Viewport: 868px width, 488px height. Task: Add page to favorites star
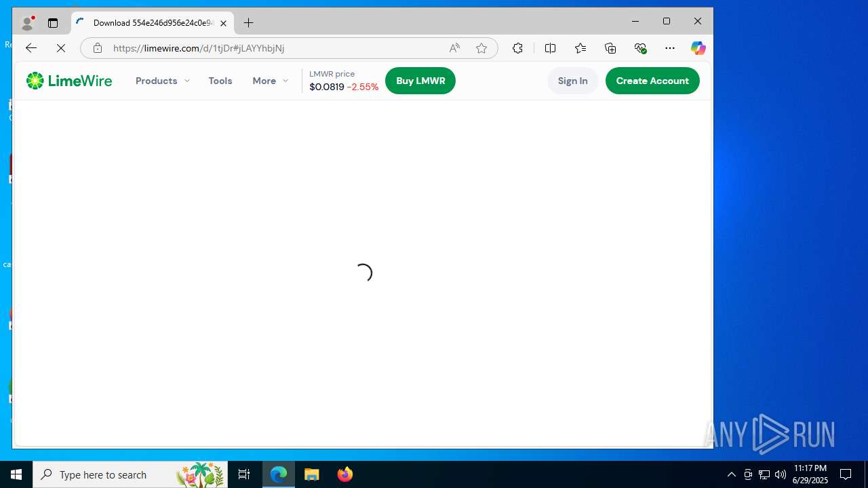pos(481,48)
